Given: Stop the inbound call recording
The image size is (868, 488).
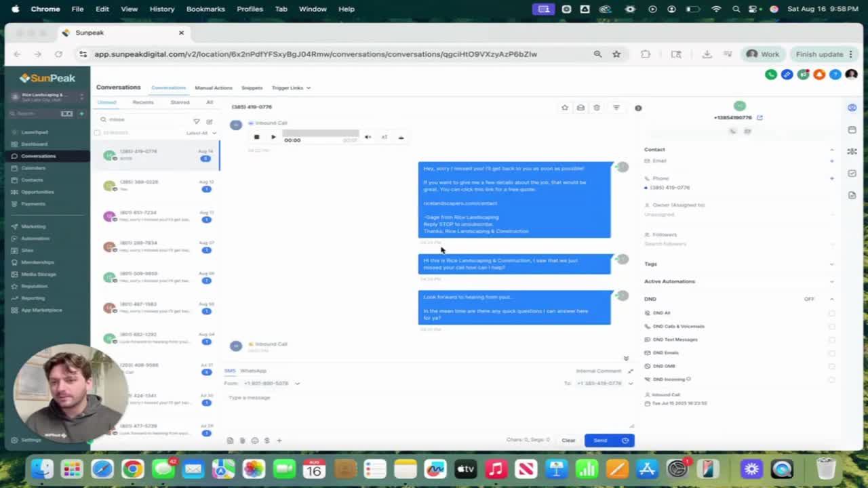Looking at the screenshot, I should tap(256, 137).
